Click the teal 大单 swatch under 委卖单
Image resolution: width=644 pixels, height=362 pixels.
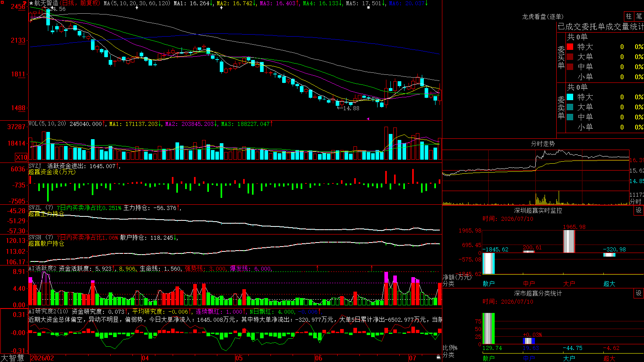[570, 107]
